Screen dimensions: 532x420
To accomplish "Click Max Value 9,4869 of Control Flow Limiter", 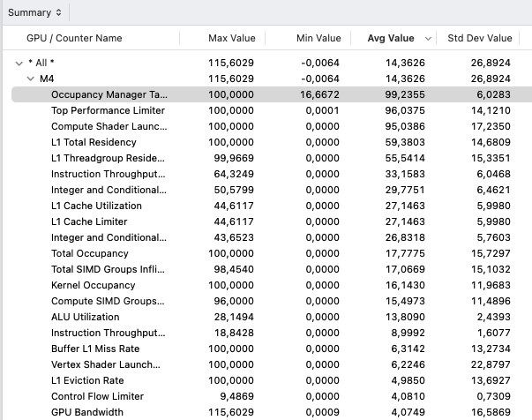I will click(x=236, y=396).
